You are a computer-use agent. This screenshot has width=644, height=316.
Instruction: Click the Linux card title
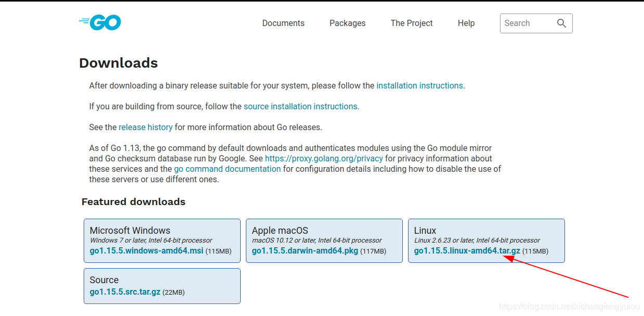click(x=425, y=230)
